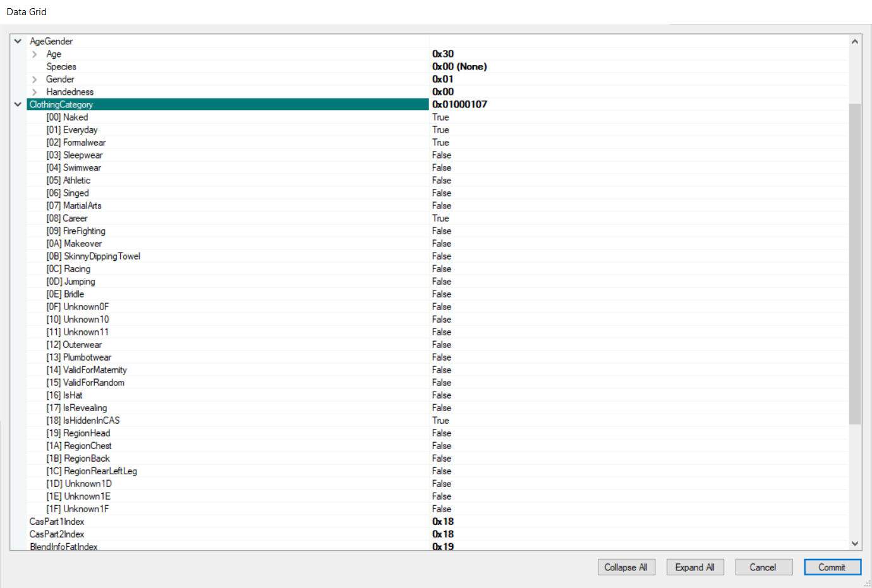The height and width of the screenshot is (588, 872).
Task: Commit the data grid changes
Action: 832,567
